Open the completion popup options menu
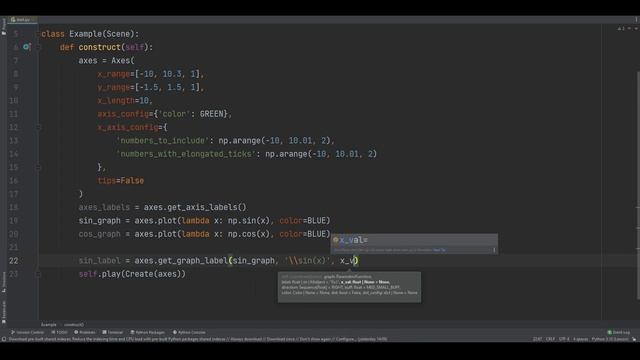Image resolution: width=640 pixels, height=360 pixels. coord(494,250)
